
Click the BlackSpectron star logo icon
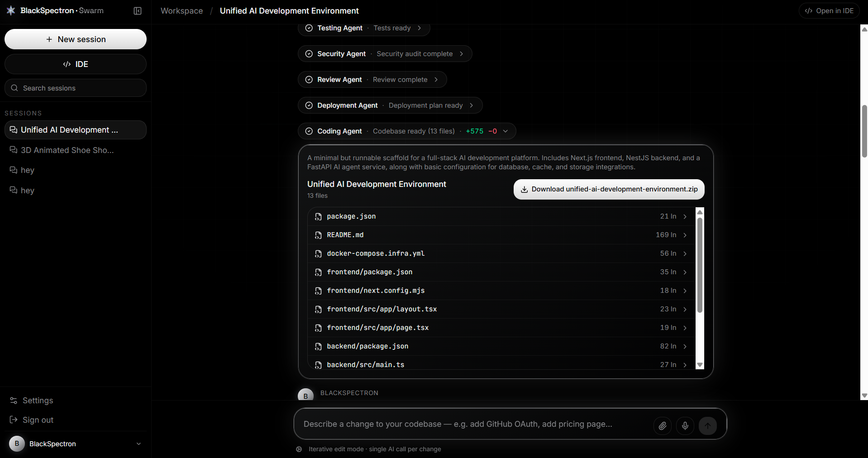[11, 10]
